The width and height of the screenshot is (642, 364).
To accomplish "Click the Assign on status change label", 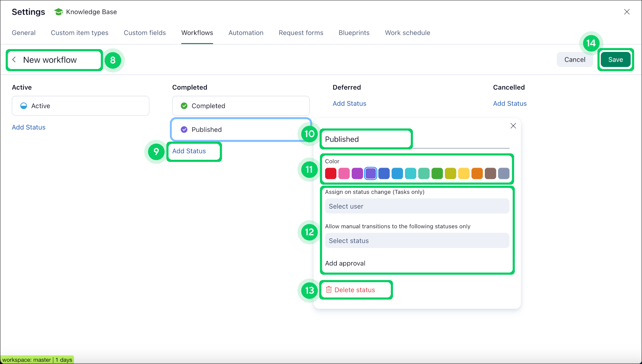I will pyautogui.click(x=374, y=192).
